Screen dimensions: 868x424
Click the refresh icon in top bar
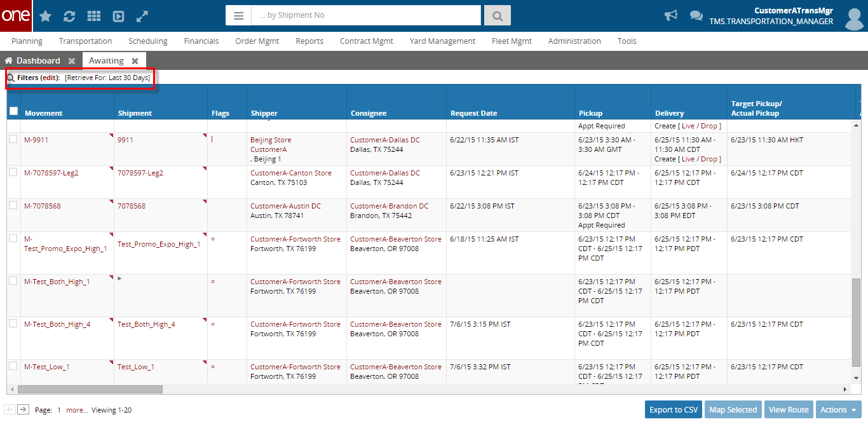point(69,17)
